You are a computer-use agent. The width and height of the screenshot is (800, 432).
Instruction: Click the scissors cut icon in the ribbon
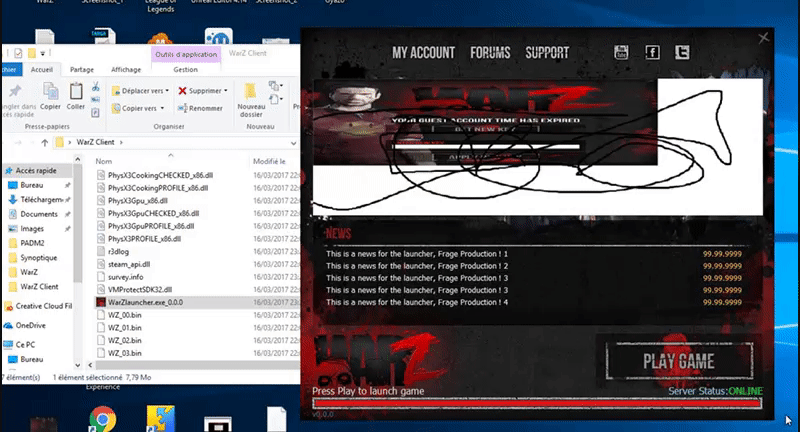pyautogui.click(x=95, y=87)
